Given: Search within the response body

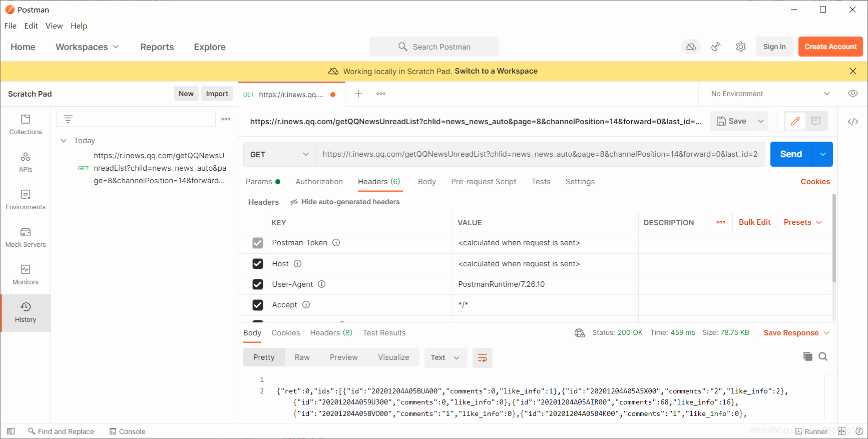Looking at the screenshot, I should coord(823,356).
